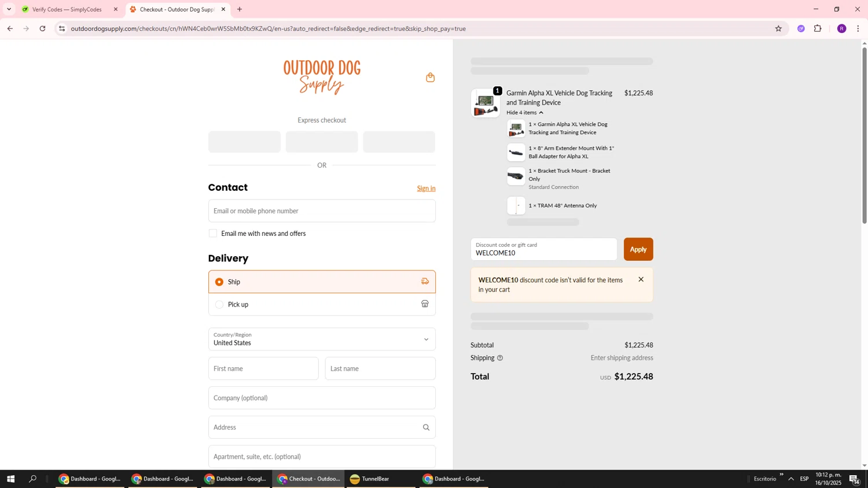Open the Chrome three-dot menu

858,28
